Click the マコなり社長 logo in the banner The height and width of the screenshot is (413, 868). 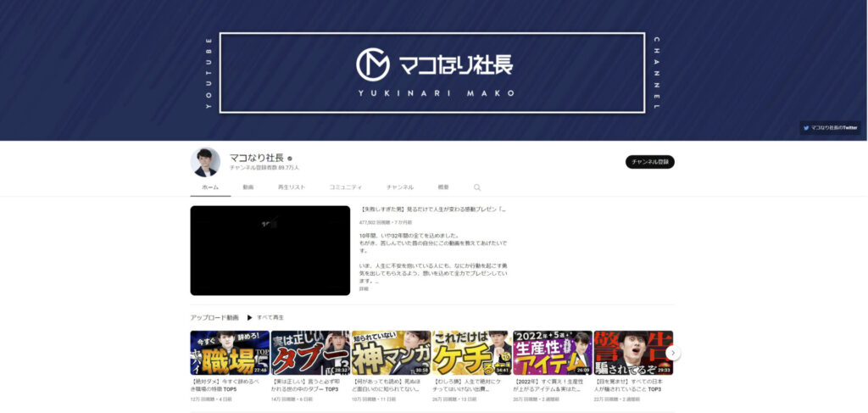435,64
